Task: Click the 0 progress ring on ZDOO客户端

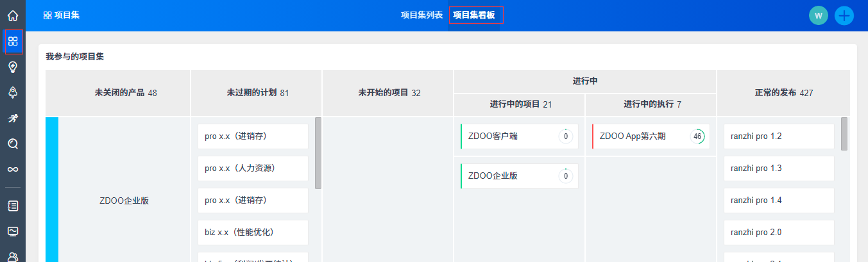Action: [x=565, y=136]
